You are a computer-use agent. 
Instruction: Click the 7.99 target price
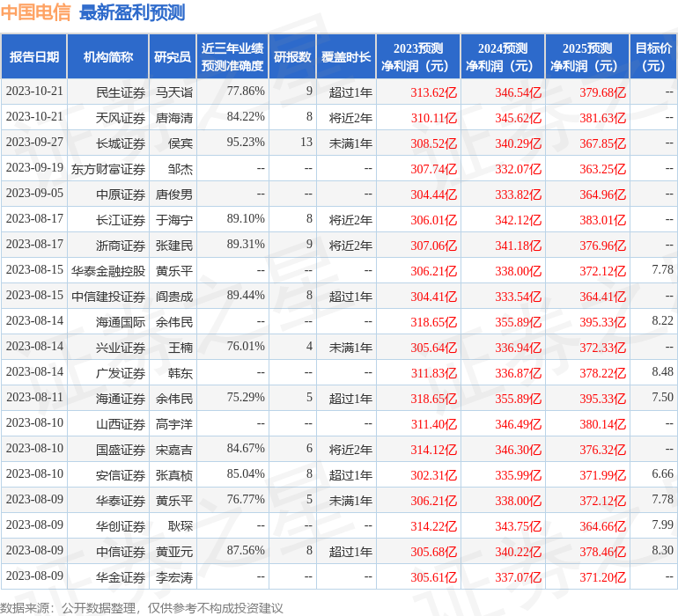pos(662,524)
